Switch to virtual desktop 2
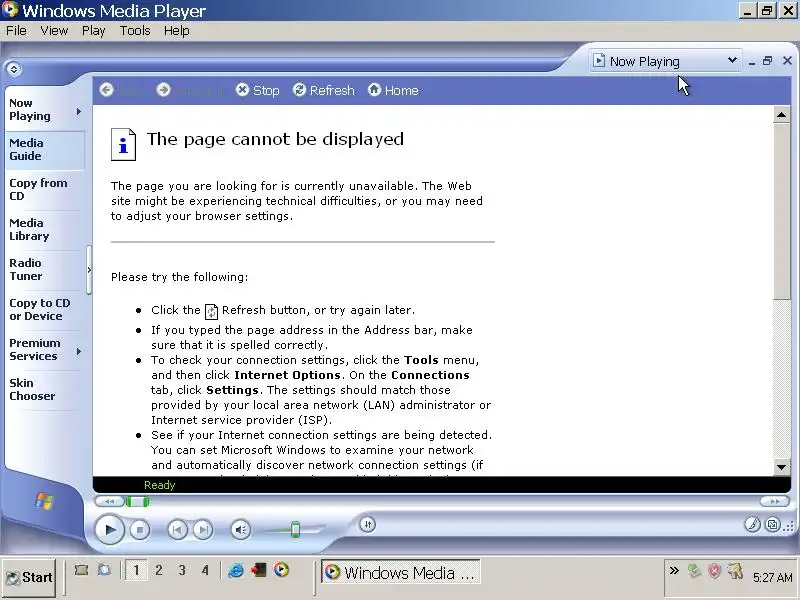800x600 pixels. [x=159, y=570]
